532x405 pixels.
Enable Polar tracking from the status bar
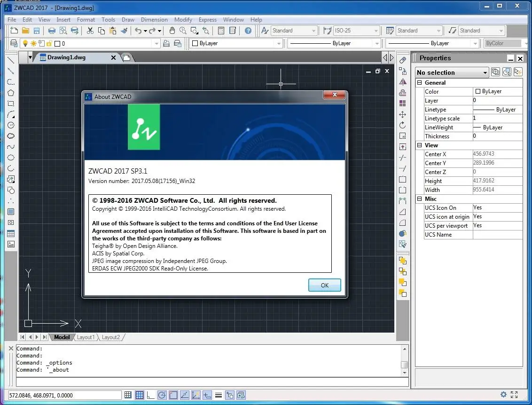click(162, 395)
